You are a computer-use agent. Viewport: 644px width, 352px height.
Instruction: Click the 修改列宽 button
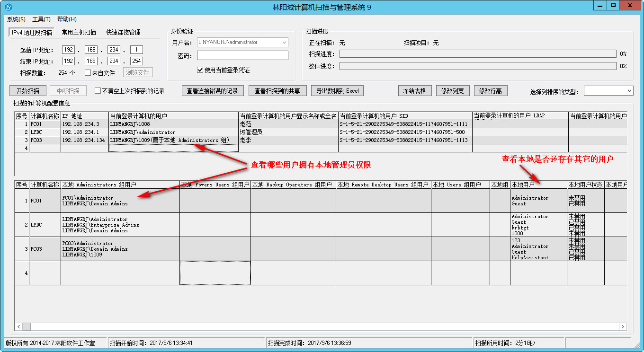[x=452, y=91]
